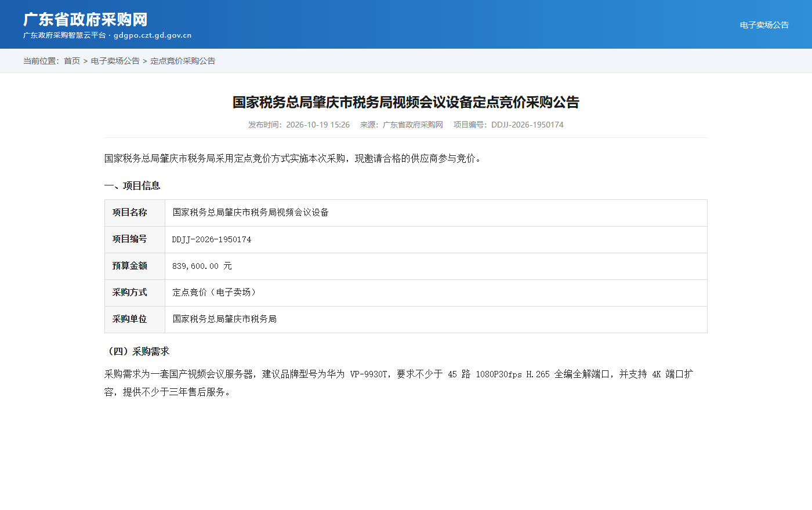Image resolution: width=812 pixels, height=510 pixels.
Task: Click value 定点竞价（电子卖场）
Action: coord(216,293)
